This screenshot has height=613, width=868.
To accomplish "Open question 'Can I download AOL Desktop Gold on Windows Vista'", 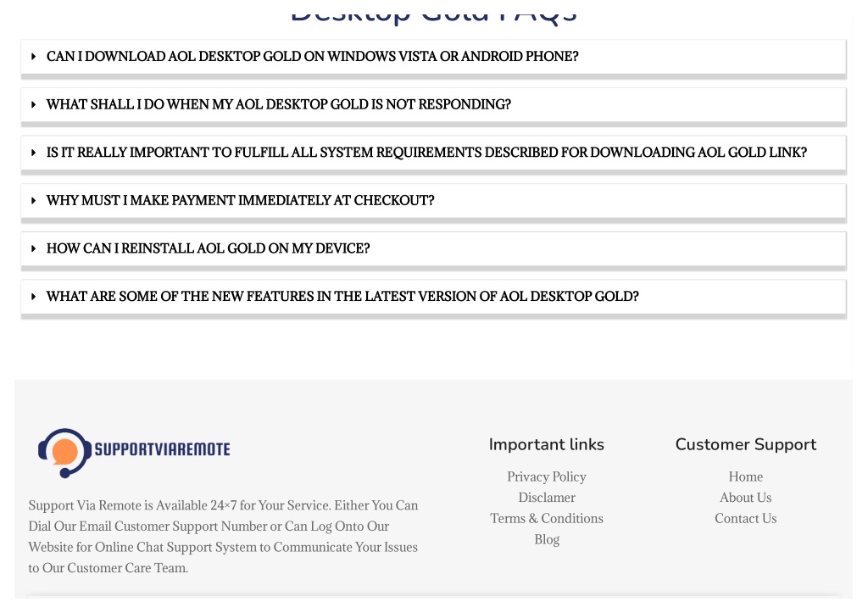I will [x=312, y=57].
